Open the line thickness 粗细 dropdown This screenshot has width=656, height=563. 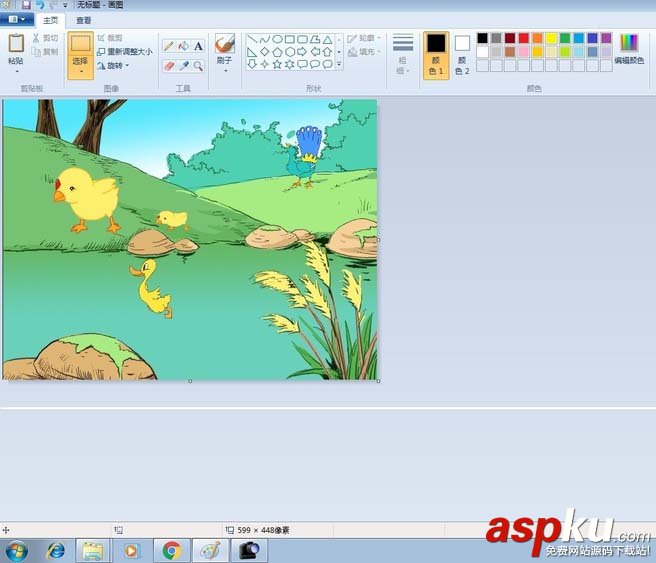click(403, 54)
